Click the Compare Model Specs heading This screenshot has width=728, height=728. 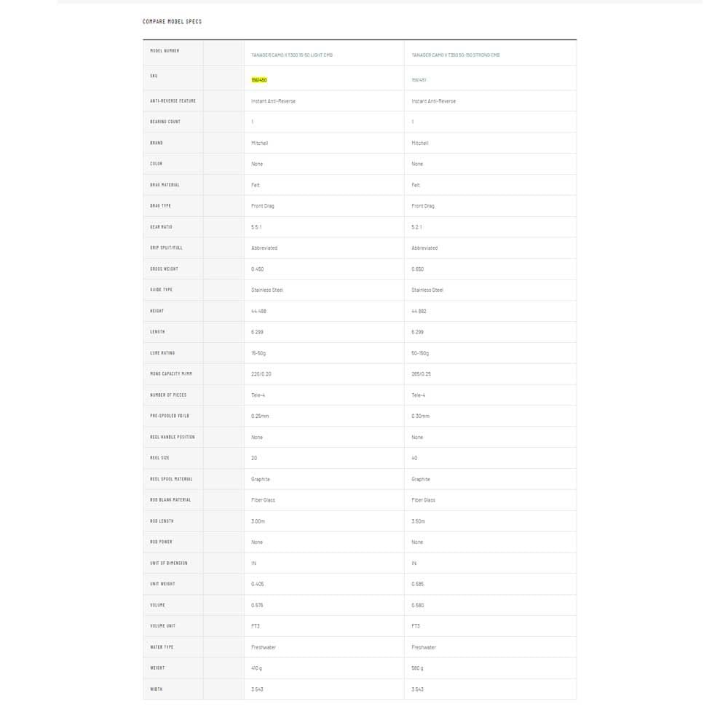172,22
